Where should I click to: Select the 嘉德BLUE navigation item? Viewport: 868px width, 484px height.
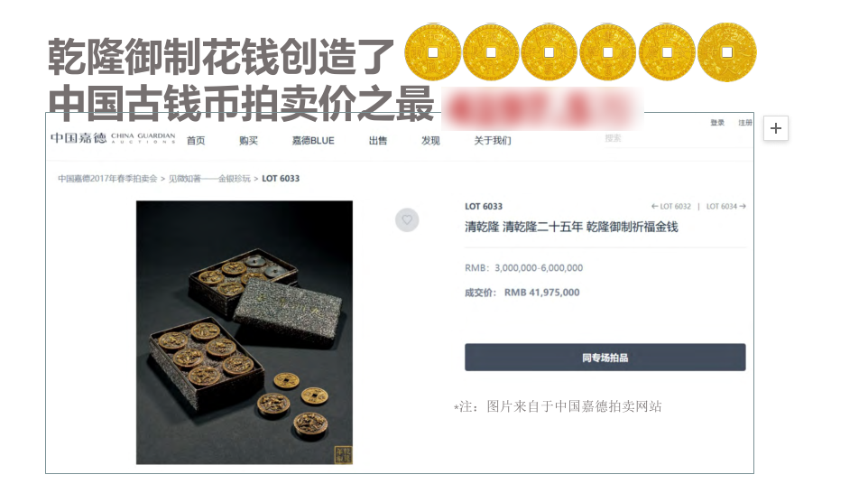pyautogui.click(x=313, y=141)
